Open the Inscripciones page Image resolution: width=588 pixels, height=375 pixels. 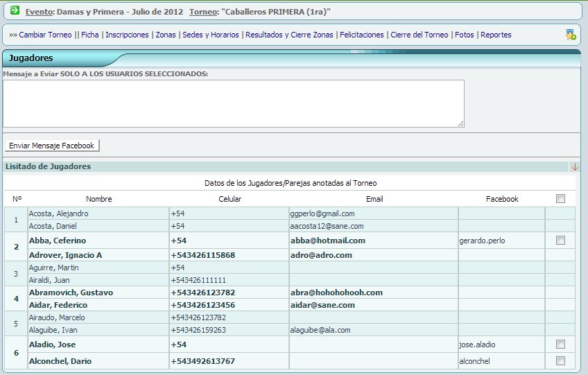(127, 35)
